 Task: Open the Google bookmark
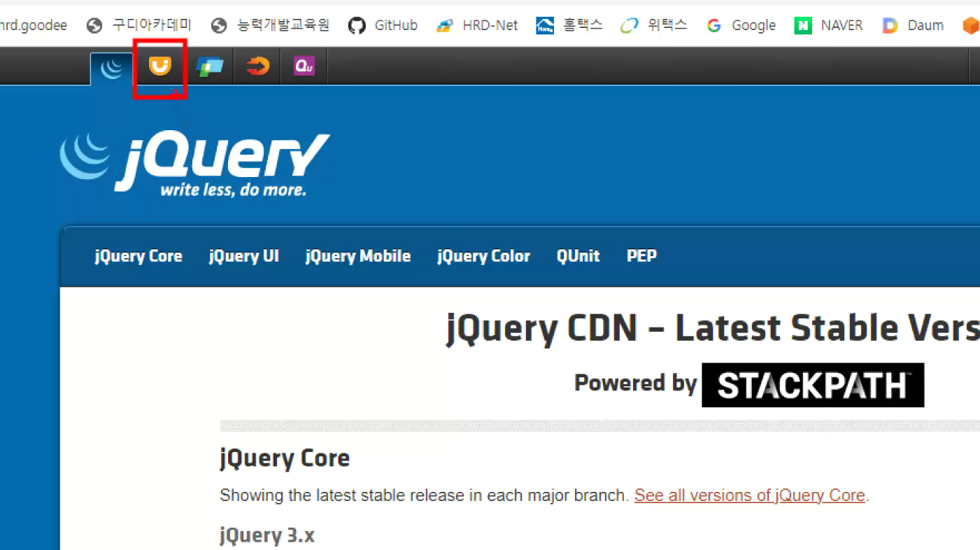[x=741, y=25]
